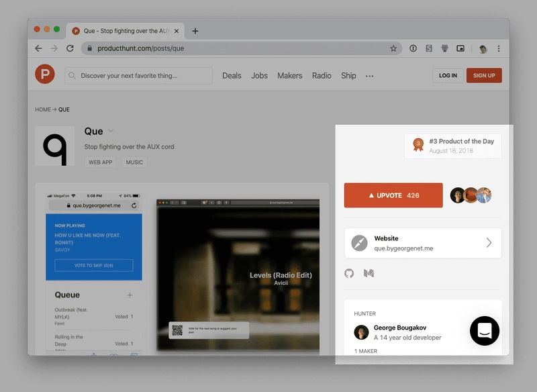The image size is (537, 392).
Task: Open the Website link arrow chevron
Action: [489, 243]
